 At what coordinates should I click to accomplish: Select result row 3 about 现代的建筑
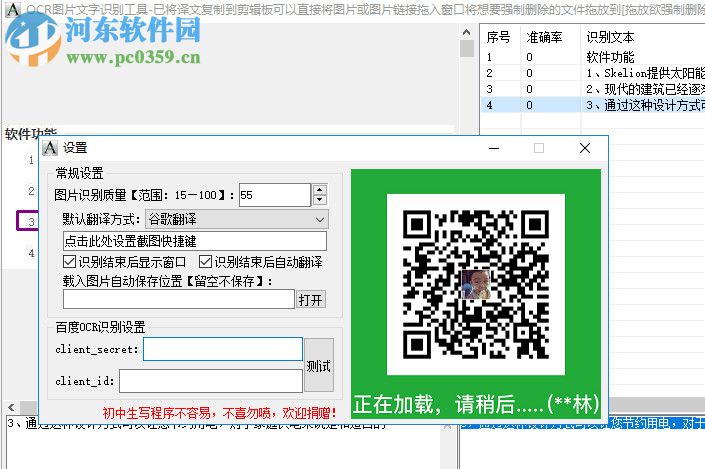(593, 89)
